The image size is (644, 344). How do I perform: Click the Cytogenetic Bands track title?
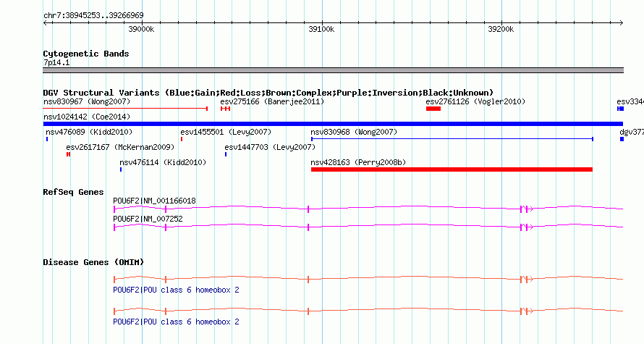(86, 54)
